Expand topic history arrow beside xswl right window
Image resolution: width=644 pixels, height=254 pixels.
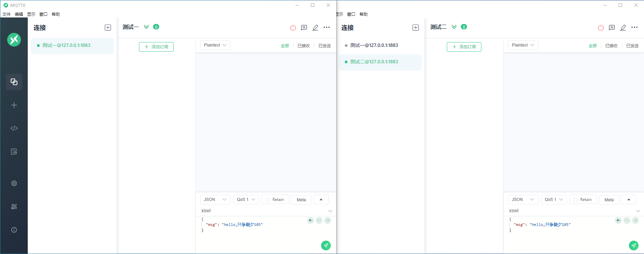point(638,211)
